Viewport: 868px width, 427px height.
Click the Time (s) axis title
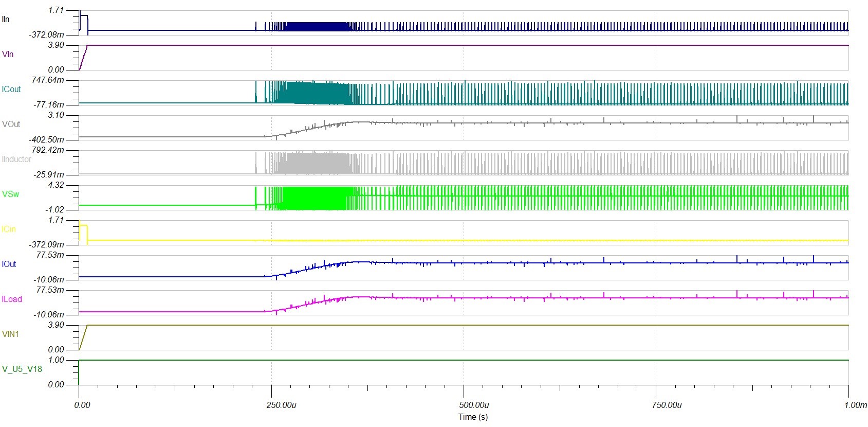coord(473,417)
